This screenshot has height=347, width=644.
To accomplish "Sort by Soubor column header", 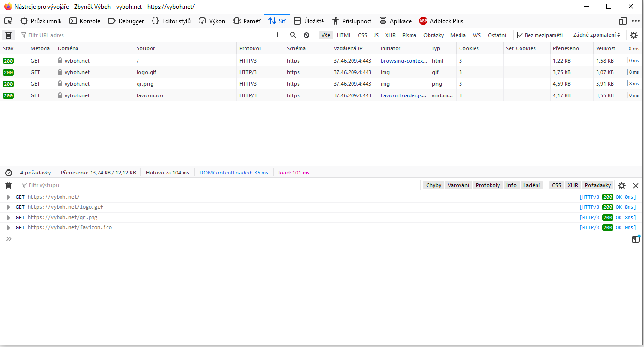I will point(185,48).
